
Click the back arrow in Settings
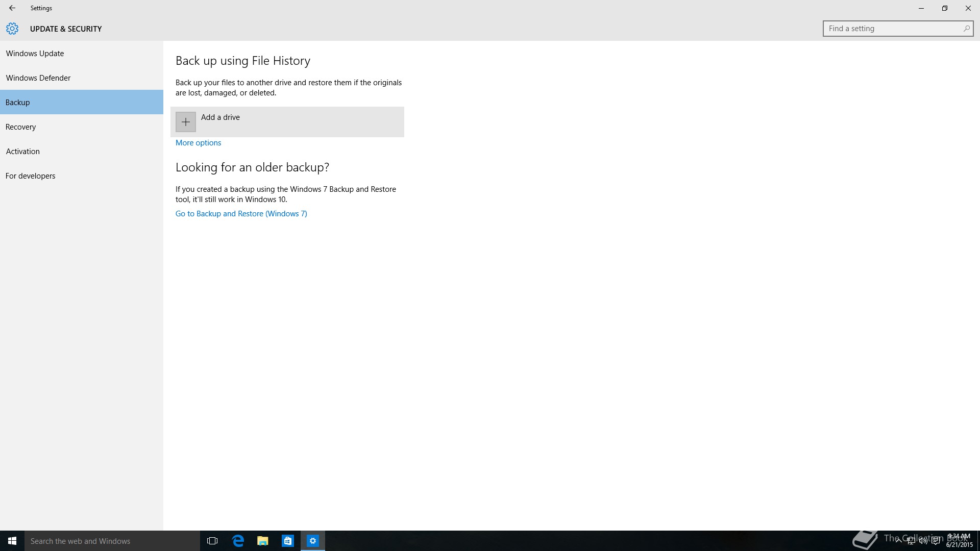(x=12, y=8)
